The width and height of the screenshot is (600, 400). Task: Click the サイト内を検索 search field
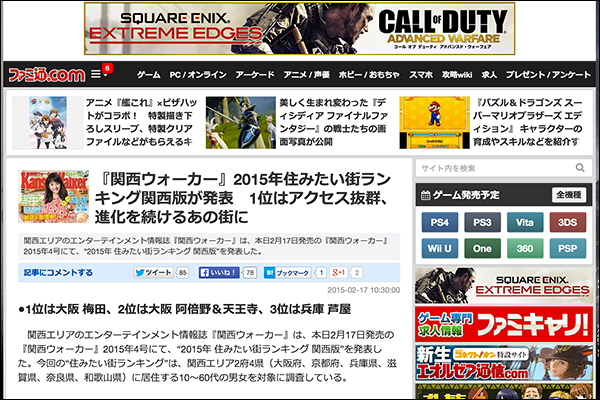point(490,168)
